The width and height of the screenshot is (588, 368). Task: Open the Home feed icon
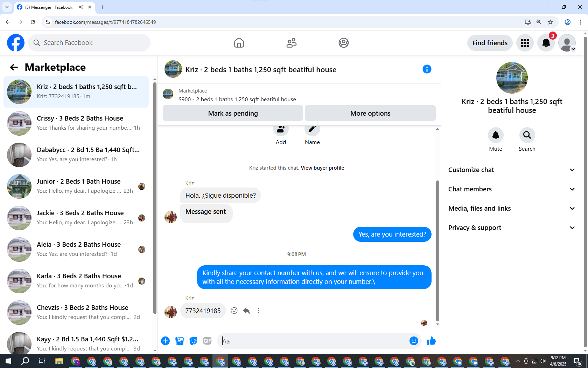tap(239, 43)
